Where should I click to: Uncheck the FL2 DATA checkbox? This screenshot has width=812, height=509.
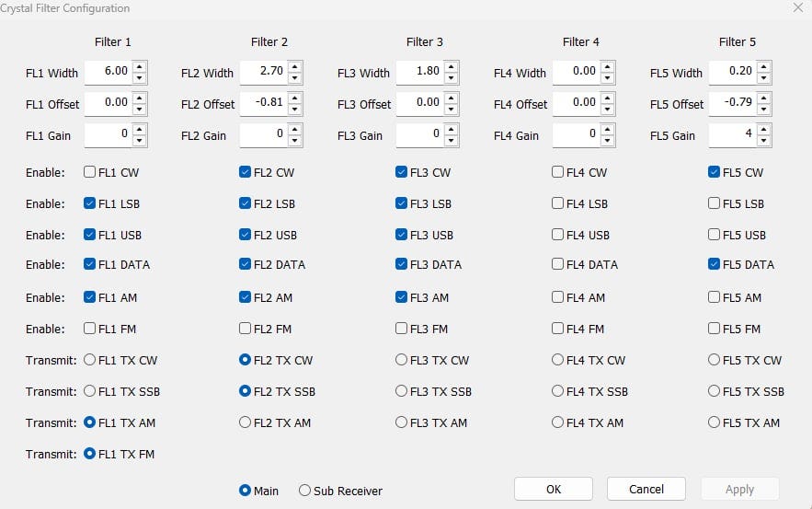(245, 264)
